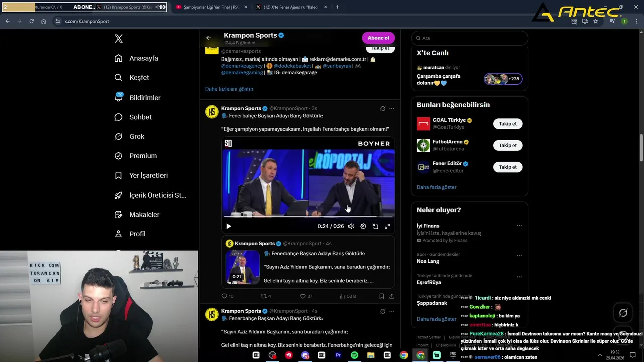
Task: Open Epic Games from the taskbar
Action: (453, 355)
